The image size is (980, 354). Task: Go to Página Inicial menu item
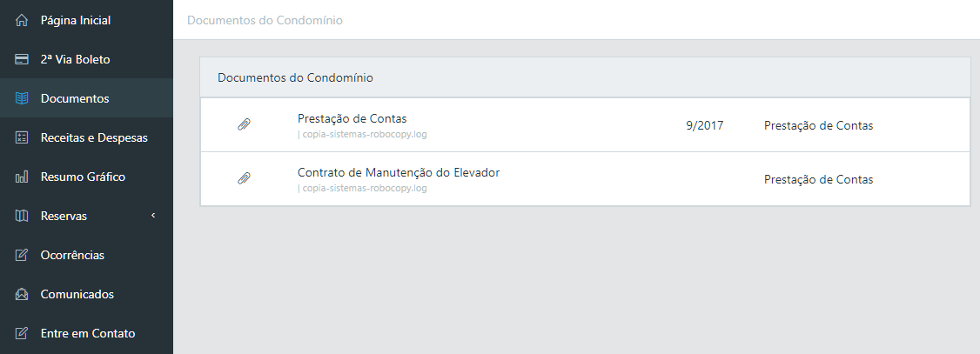[76, 20]
